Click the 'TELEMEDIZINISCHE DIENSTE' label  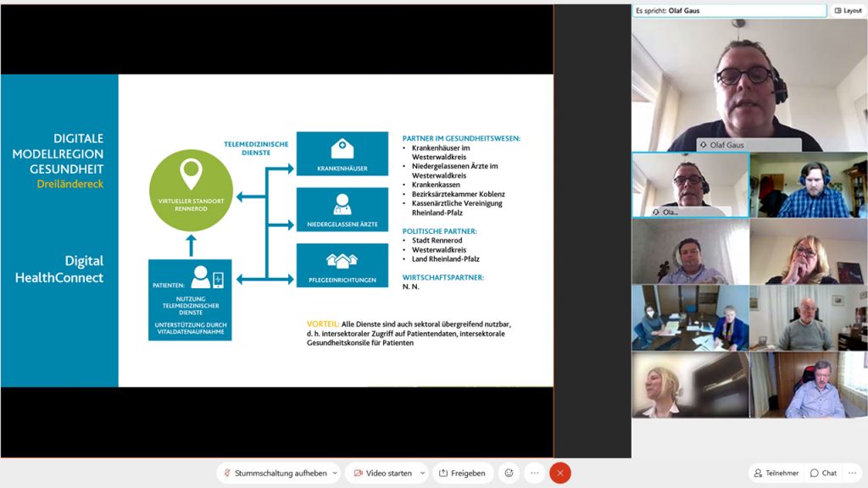pos(256,148)
